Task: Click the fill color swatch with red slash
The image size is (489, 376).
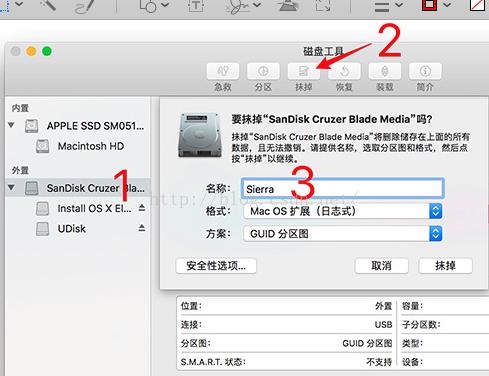Action: [477, 5]
